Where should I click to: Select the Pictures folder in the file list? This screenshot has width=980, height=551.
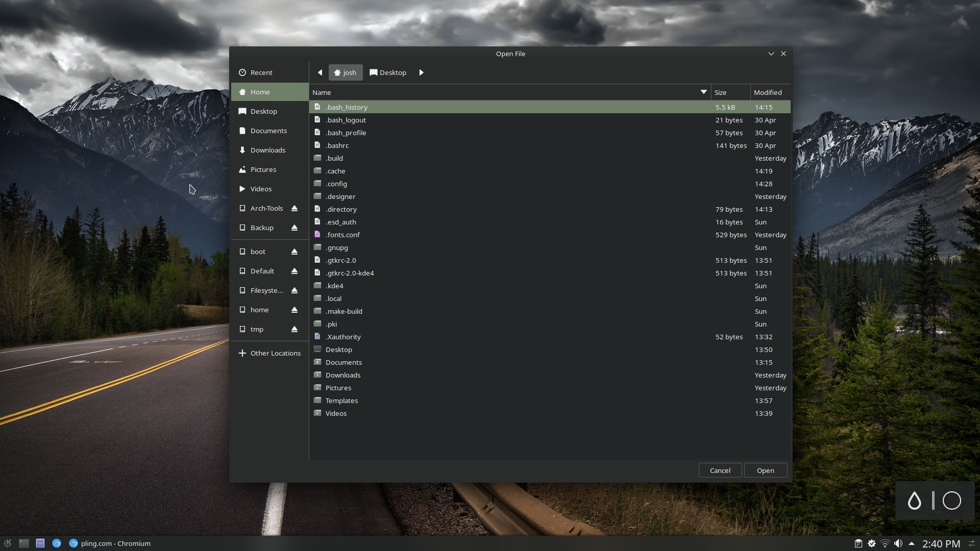[550, 388]
